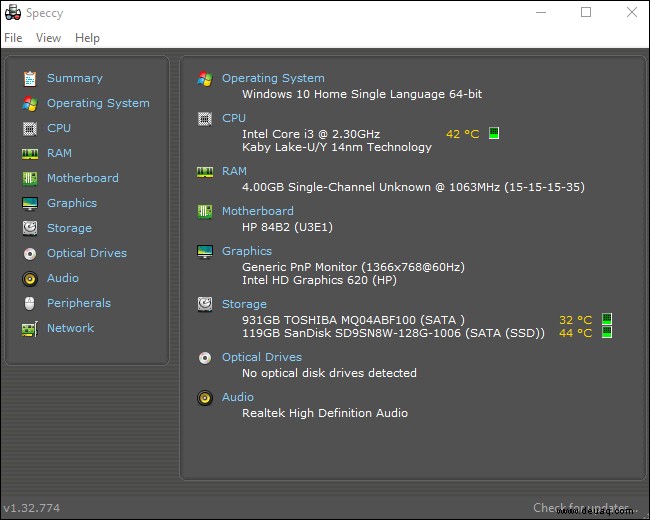Viewport: 650px width, 520px height.
Task: Click text Intel Core i3 @ 2.30GHz
Action: pos(311,134)
